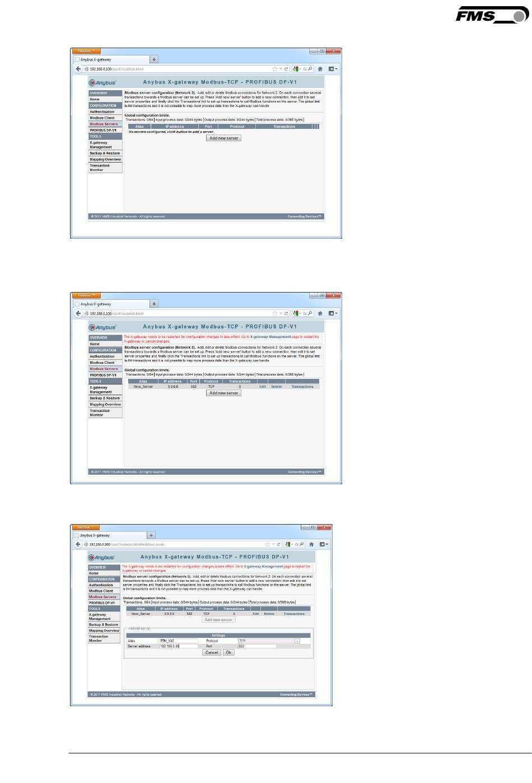This screenshot has width=532, height=783.
Task: Click Port field containing 502 in form
Action: 257,646
